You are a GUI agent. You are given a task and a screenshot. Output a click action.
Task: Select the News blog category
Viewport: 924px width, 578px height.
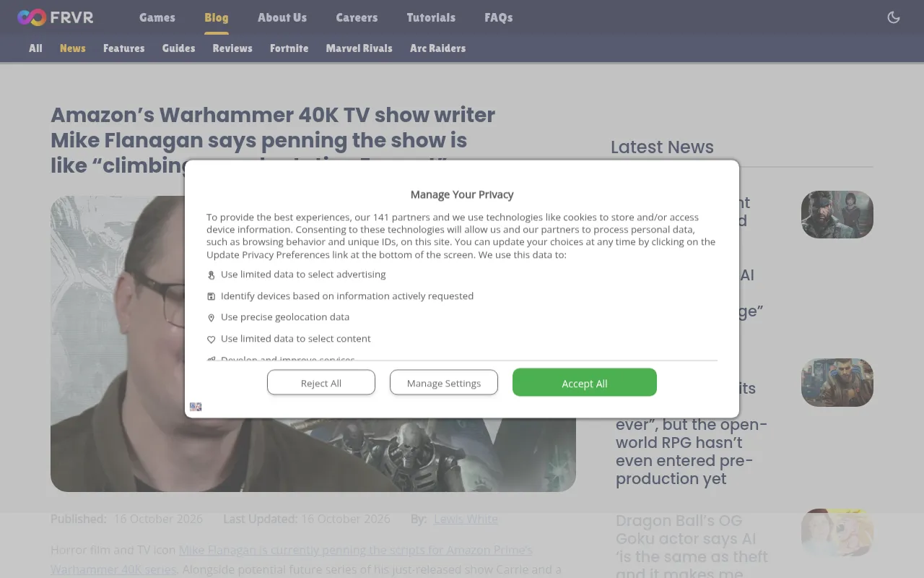[73, 48]
